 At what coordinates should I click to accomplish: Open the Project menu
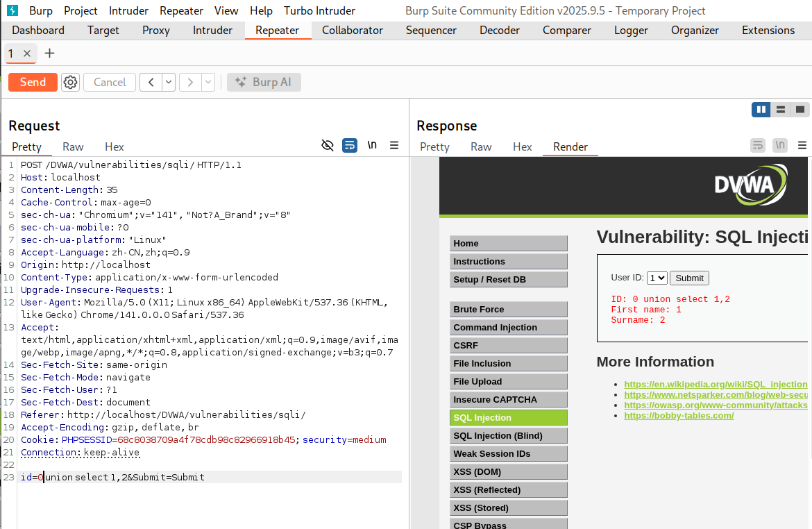[x=81, y=10]
